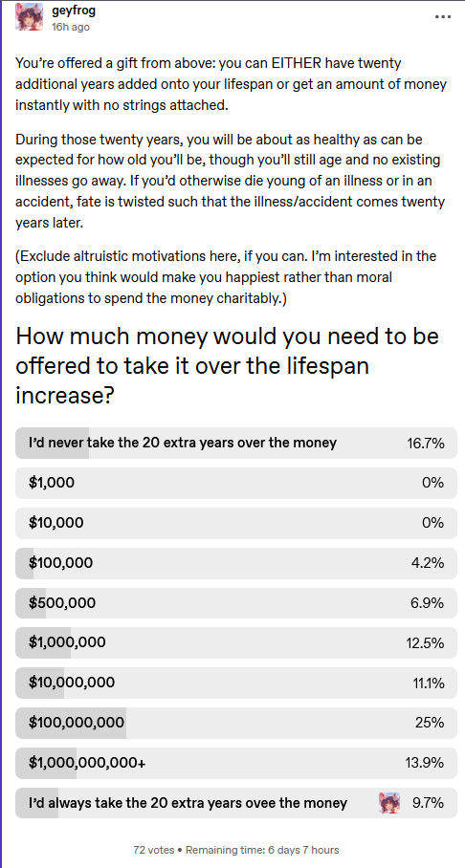Click the 16.7% result percentage

(426, 443)
